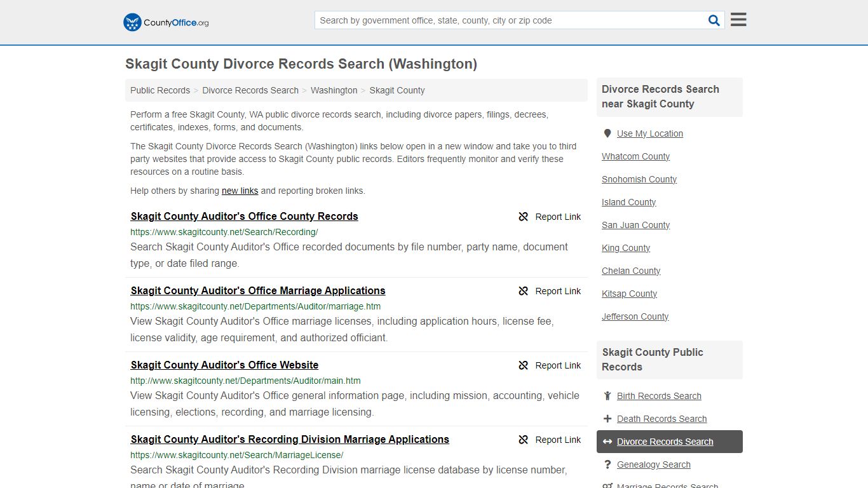Open the hamburger menu icon
Screen dimensions: 868x488
click(x=738, y=20)
